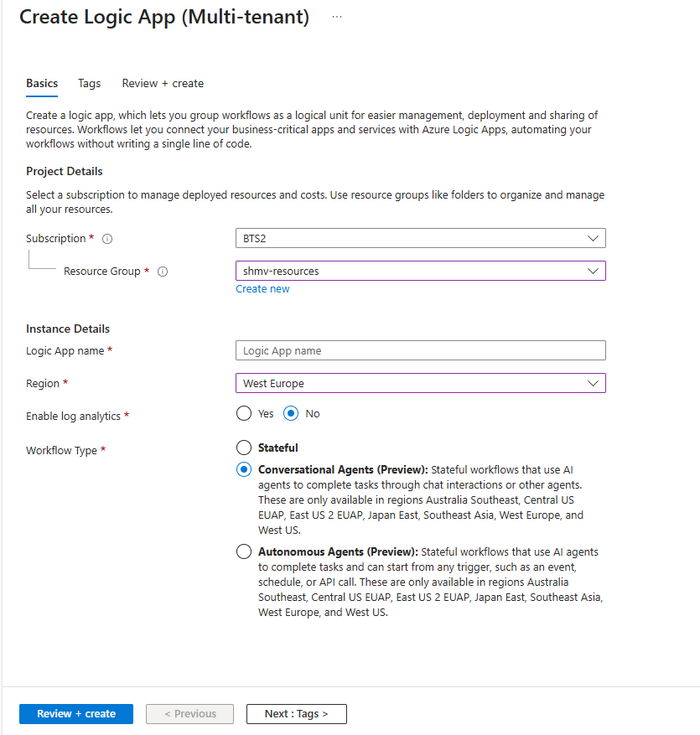Click the info icon beside Resource Group

[163, 271]
